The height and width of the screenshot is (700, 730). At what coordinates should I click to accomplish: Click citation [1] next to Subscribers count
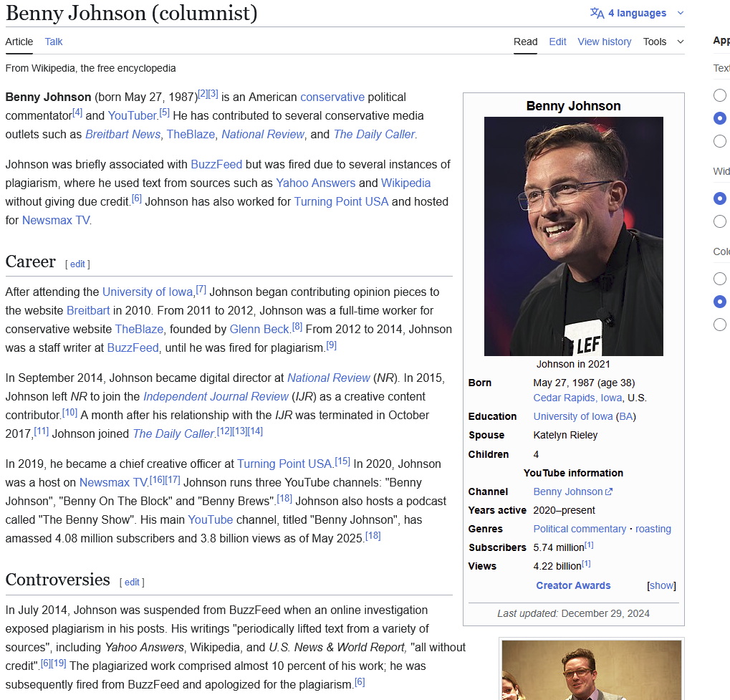pos(588,546)
